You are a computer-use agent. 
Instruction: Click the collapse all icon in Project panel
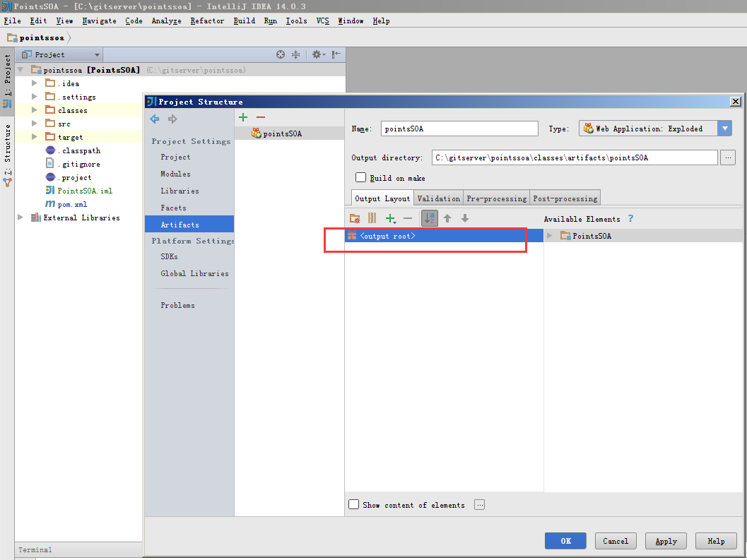pos(296,55)
